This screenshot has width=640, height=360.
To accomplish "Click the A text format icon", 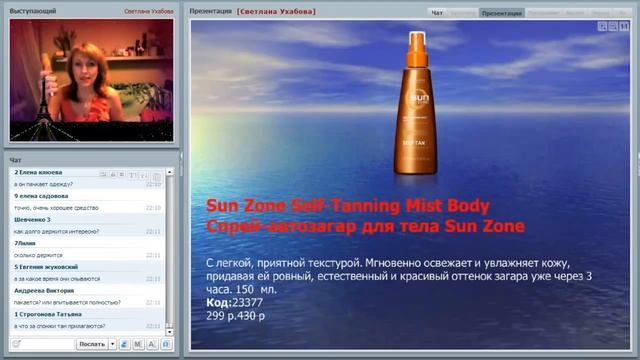I will coord(152,344).
